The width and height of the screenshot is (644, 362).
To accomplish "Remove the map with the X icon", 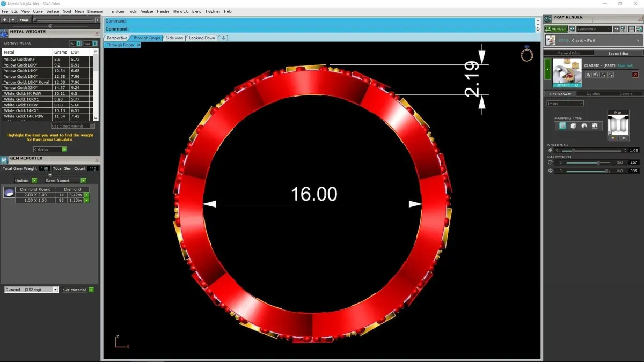I will [623, 138].
